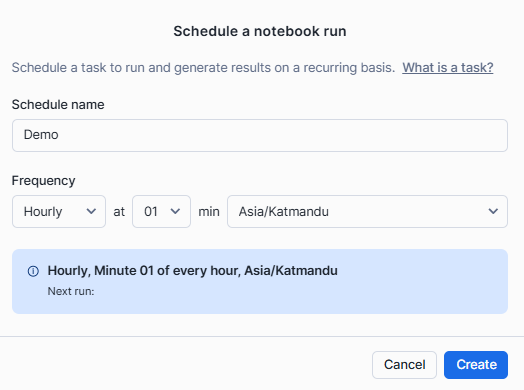524x390 pixels.
Task: Click the 'Next run:' text
Action: (71, 291)
